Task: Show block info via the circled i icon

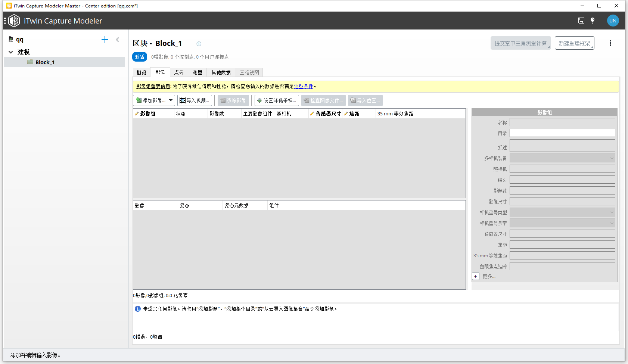Action: tap(199, 44)
